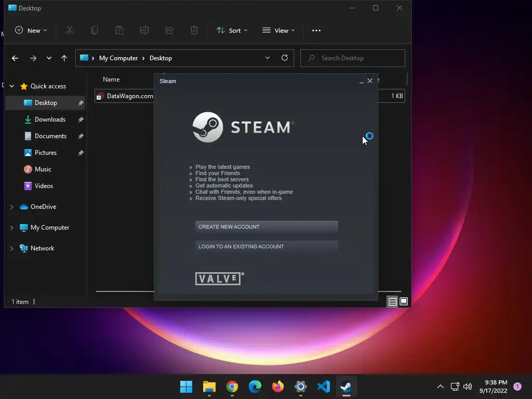Refresh the Desktop folder view
532x399 pixels.
(x=285, y=58)
